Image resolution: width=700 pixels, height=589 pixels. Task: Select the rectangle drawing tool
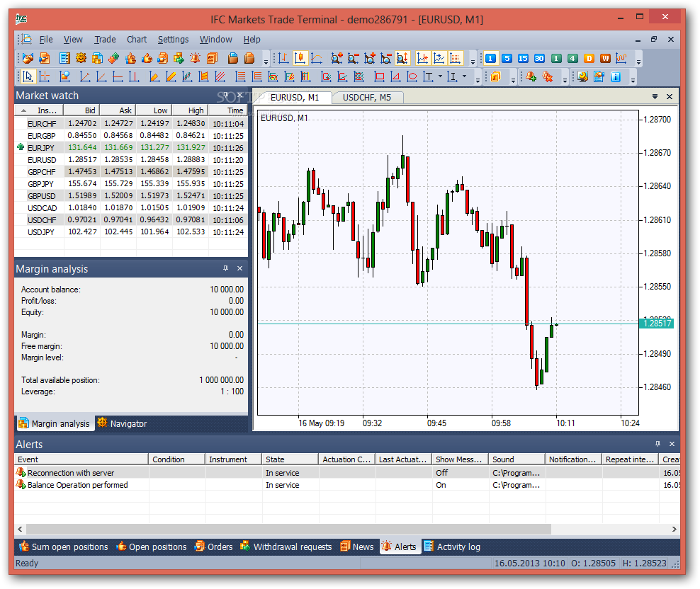point(379,77)
